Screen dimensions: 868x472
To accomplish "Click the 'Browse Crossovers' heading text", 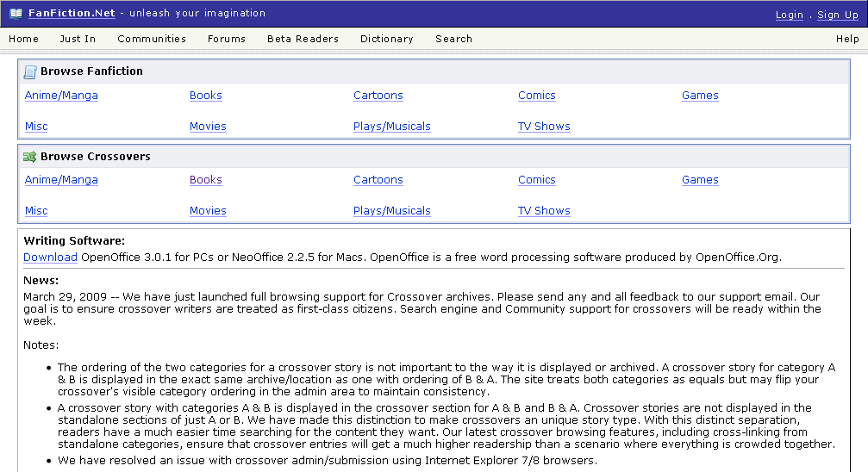I will [95, 157].
